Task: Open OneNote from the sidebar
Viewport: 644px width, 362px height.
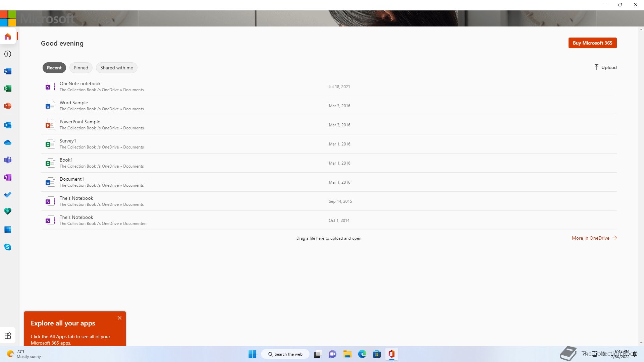Action: 8,177
